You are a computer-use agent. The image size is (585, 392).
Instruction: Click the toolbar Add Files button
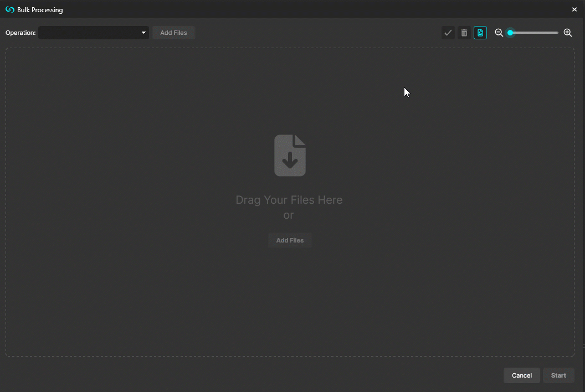(x=173, y=33)
